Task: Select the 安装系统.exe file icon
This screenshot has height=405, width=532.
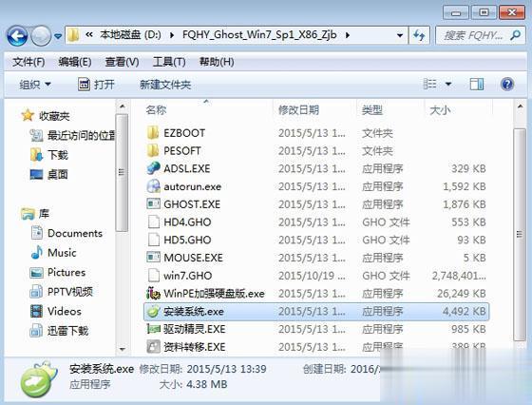Action: click(x=153, y=311)
